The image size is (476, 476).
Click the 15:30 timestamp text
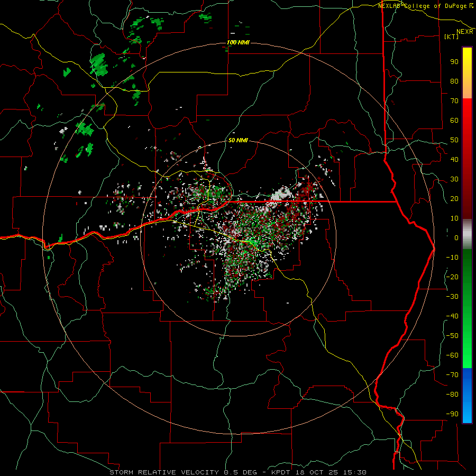click(355, 472)
